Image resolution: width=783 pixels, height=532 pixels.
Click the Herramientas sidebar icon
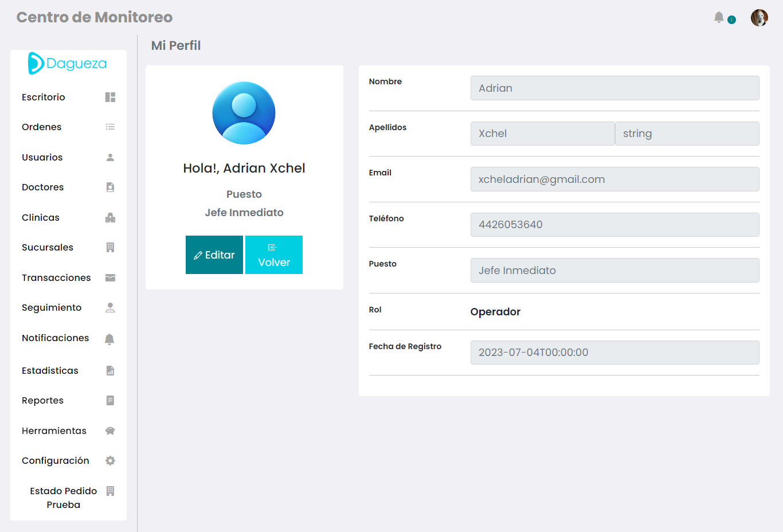(110, 431)
